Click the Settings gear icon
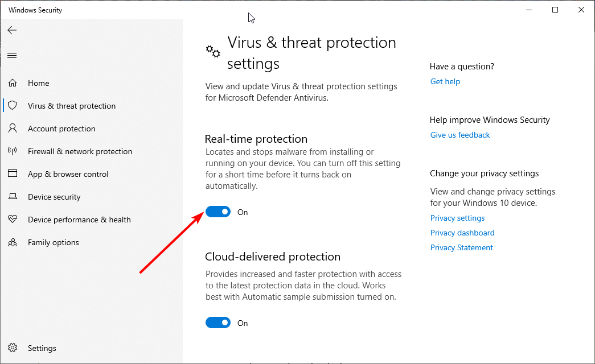595x364 pixels. click(x=13, y=348)
